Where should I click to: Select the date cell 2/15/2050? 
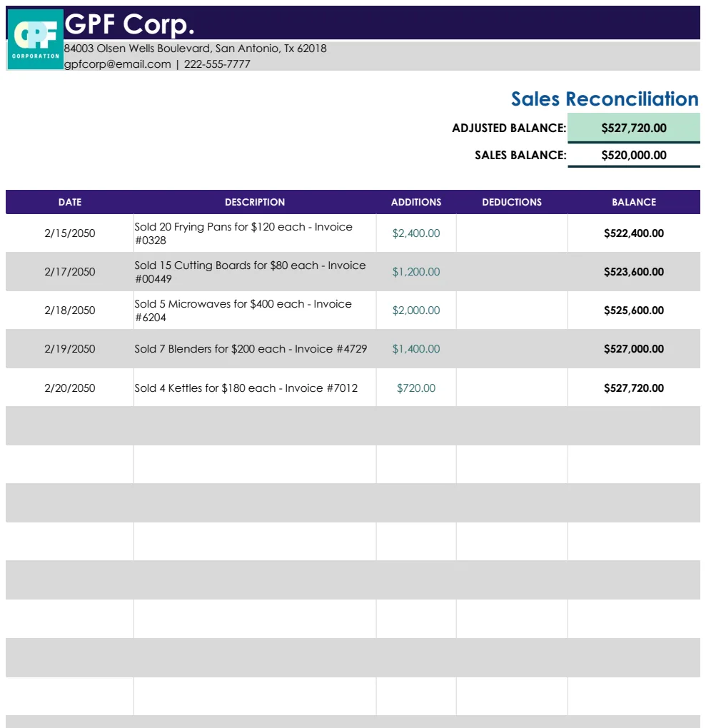(x=70, y=233)
